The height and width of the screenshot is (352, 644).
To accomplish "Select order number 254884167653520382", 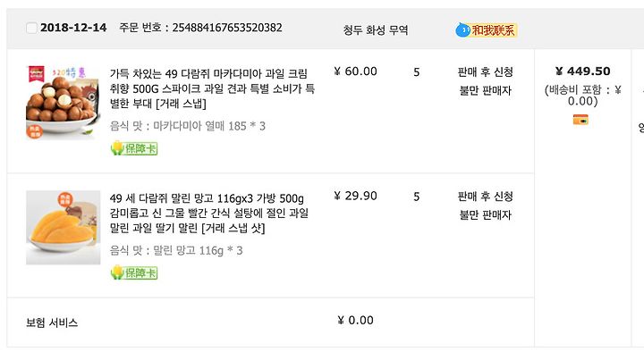I will click(227, 28).
